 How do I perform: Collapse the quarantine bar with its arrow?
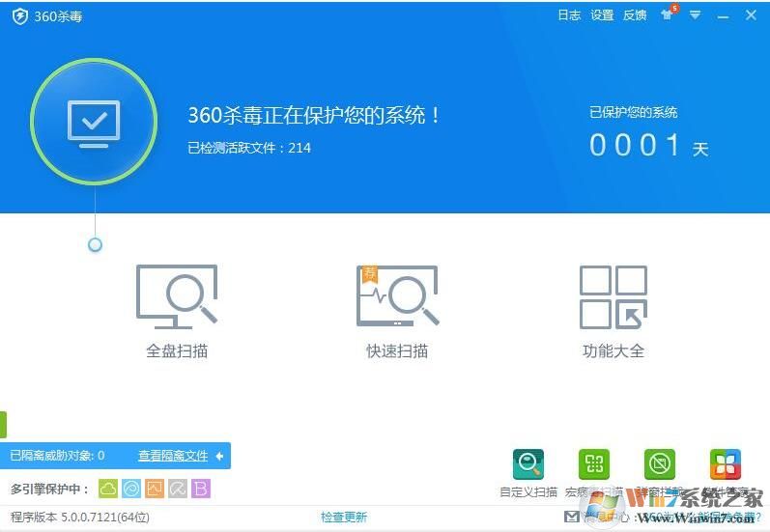(x=219, y=456)
